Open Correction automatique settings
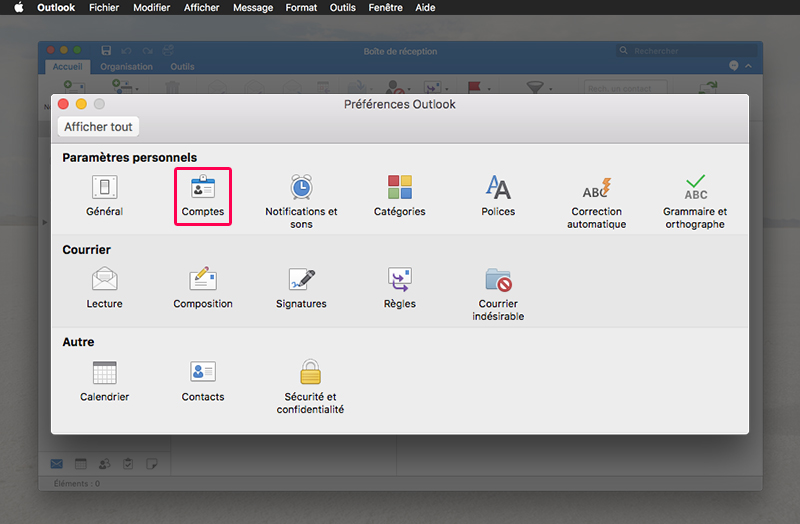Image resolution: width=800 pixels, height=524 pixels. click(596, 203)
